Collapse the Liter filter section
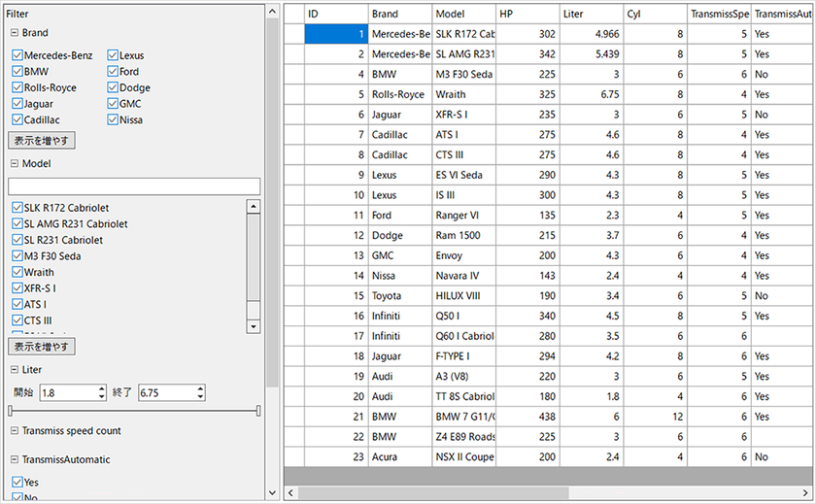816x504 pixels. [x=15, y=370]
